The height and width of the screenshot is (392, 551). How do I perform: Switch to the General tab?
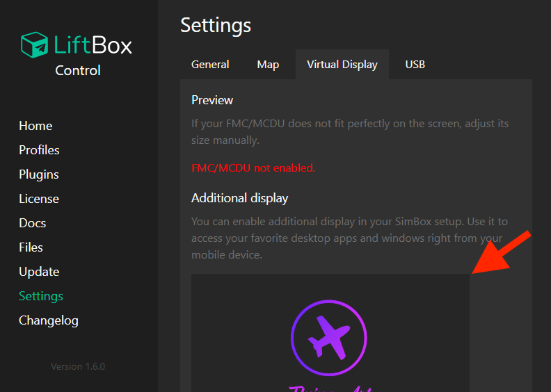(x=210, y=65)
